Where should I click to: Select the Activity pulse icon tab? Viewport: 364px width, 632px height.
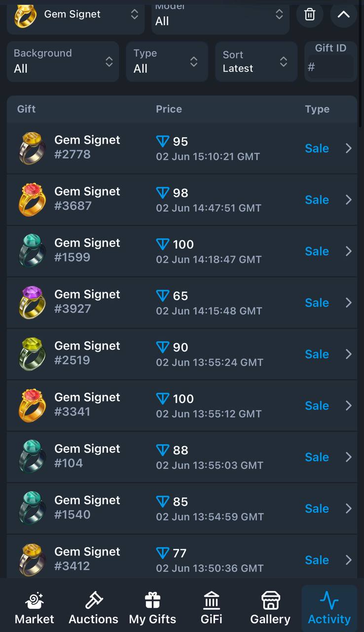(x=329, y=600)
